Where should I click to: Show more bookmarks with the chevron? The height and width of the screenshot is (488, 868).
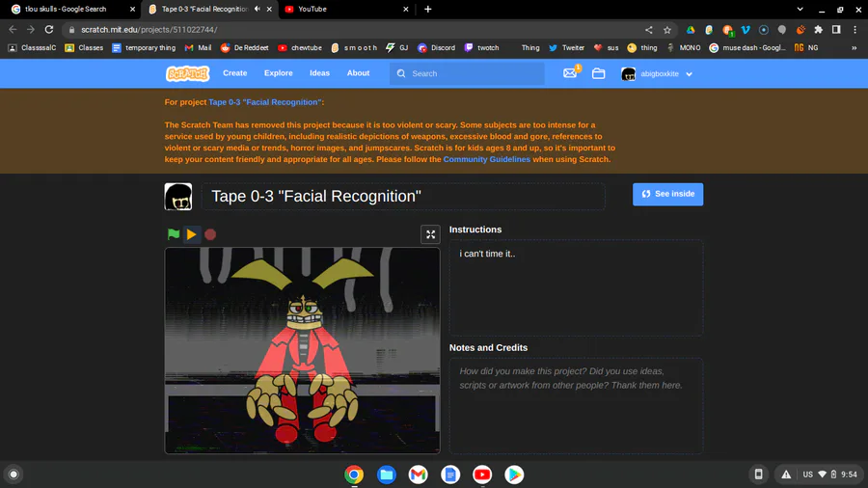coord(854,48)
